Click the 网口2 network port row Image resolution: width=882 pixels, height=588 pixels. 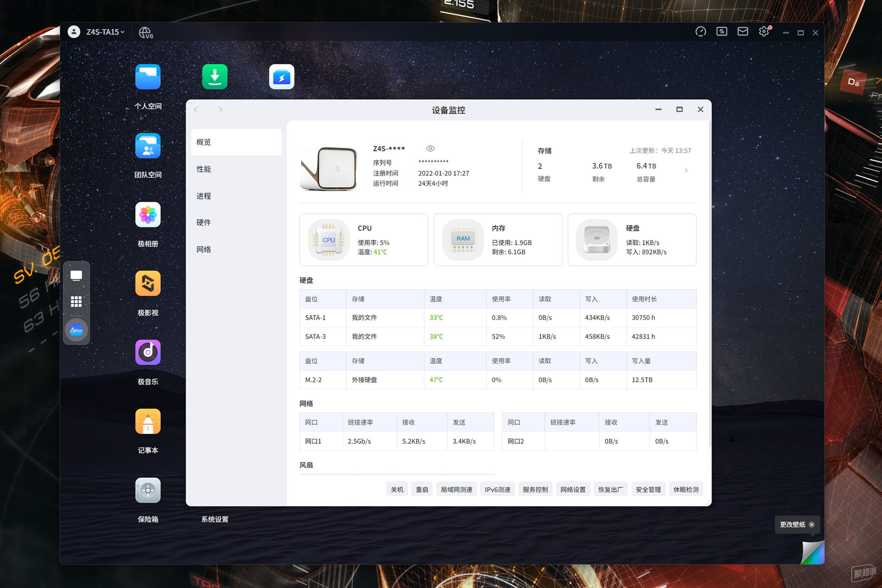599,441
